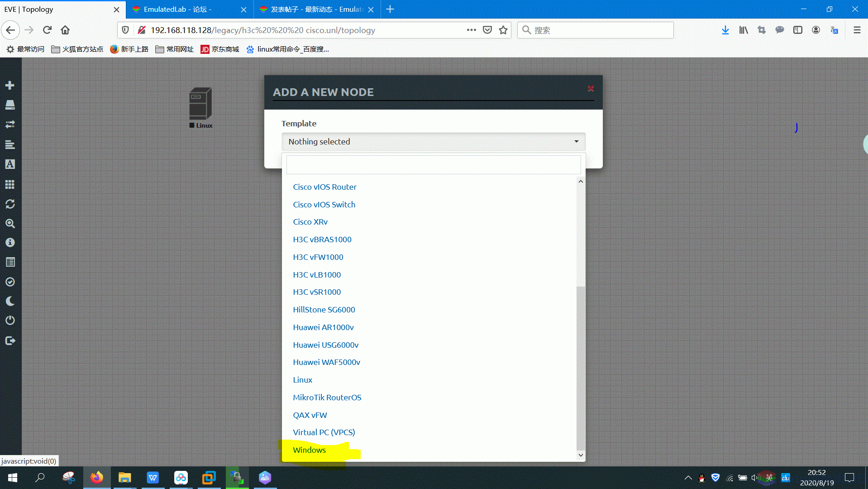Viewport: 868px width, 489px height.
Task: Select HillStone SG6000 from the list
Action: pos(324,310)
